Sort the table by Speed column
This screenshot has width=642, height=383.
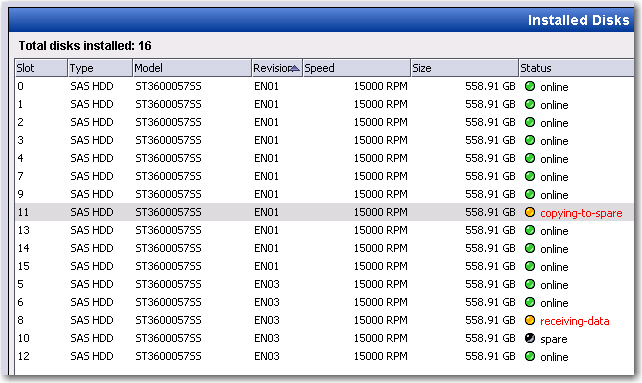tap(357, 68)
